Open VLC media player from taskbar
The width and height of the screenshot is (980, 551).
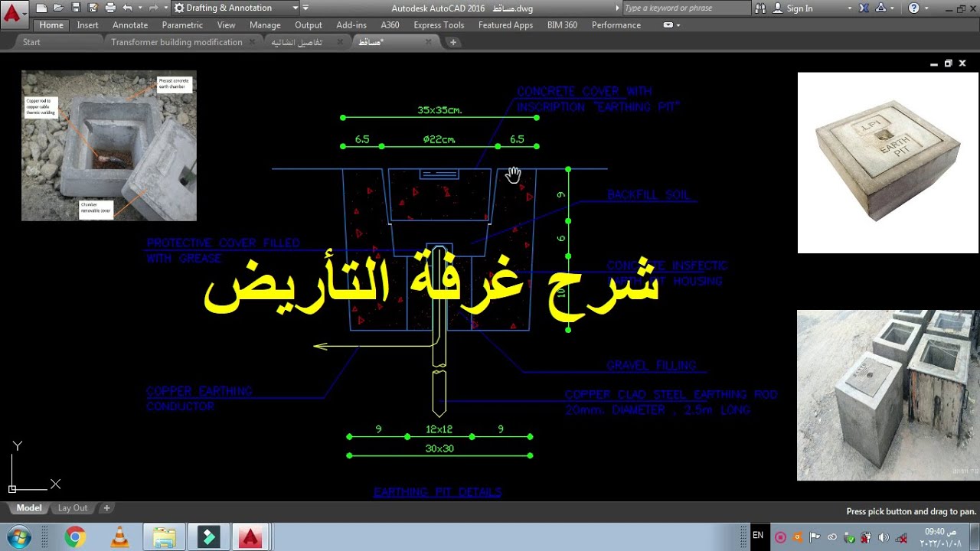[120, 537]
